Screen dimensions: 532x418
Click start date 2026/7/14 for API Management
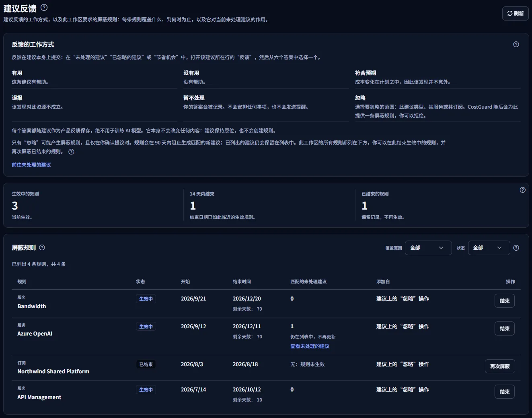coord(193,389)
